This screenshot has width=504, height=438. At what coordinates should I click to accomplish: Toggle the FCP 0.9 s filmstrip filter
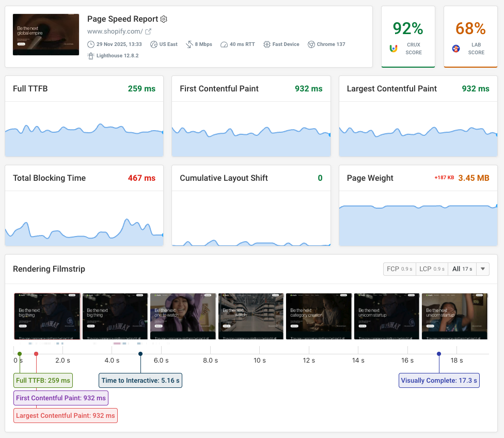(399, 269)
